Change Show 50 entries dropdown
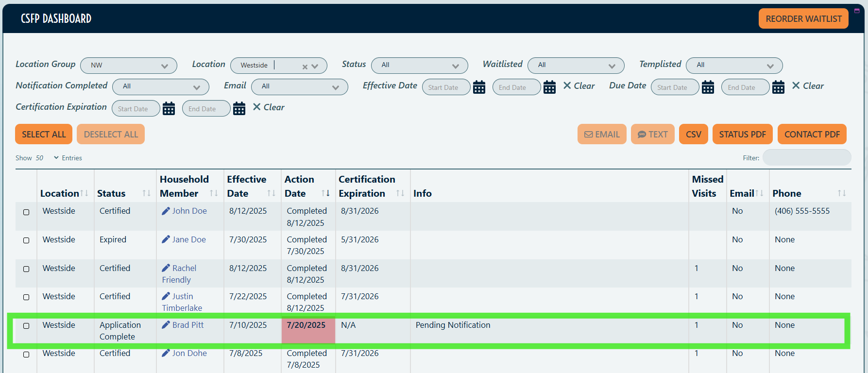This screenshot has height=373, width=868. 47,158
